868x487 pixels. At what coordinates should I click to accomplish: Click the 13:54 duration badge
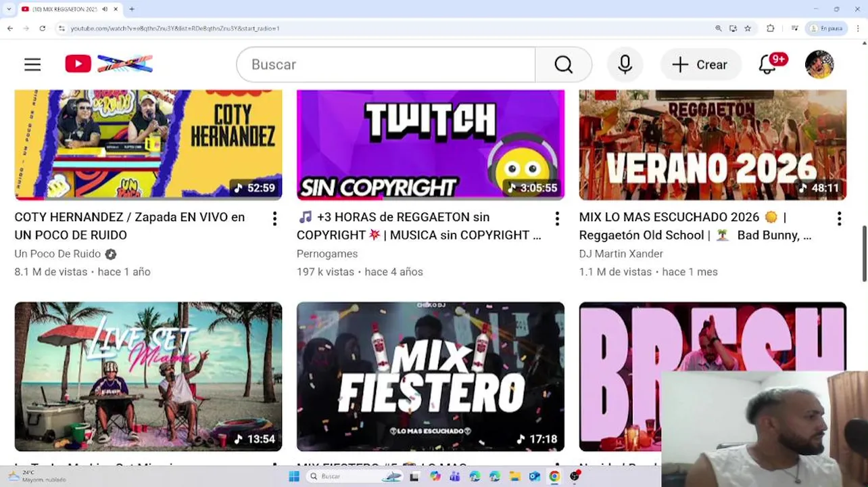click(x=254, y=439)
